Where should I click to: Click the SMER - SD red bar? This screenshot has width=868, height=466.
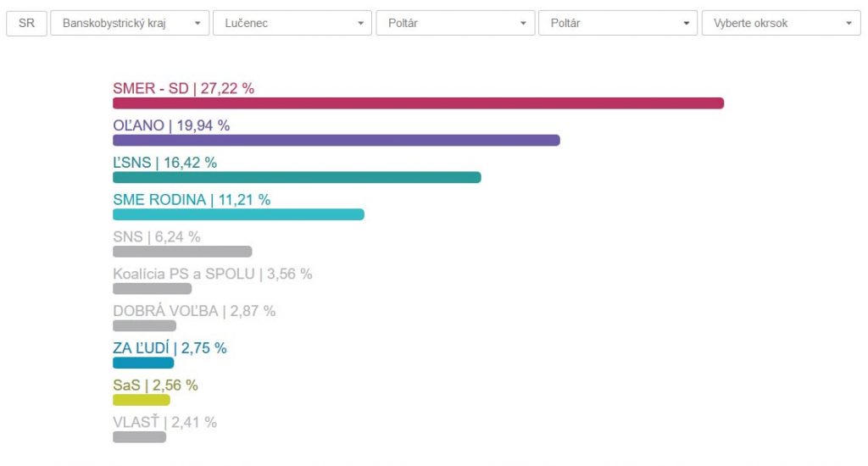[x=418, y=103]
